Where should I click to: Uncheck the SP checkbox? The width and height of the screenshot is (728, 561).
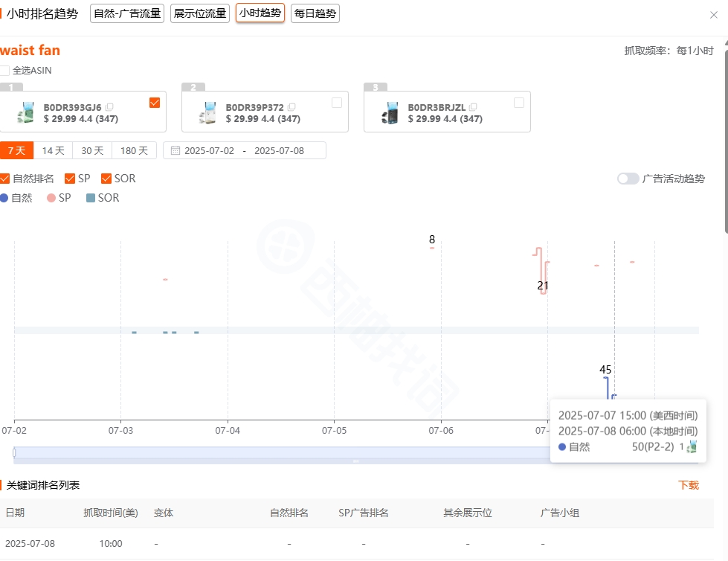[70, 179]
